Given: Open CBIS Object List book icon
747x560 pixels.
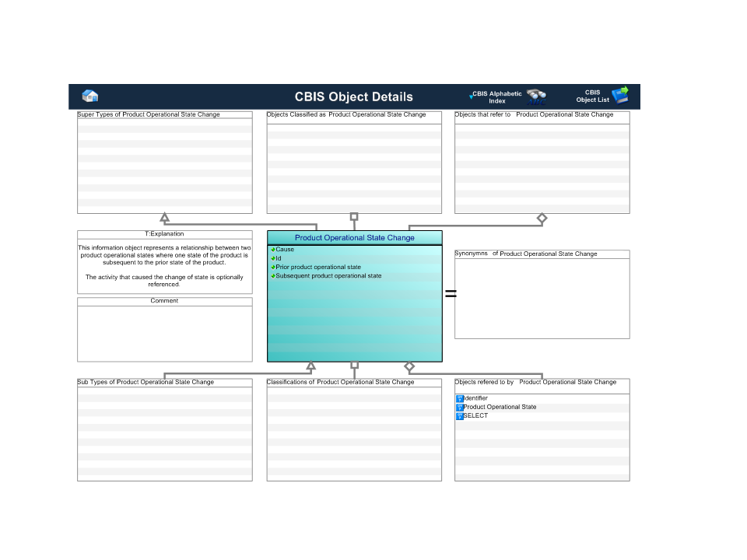Looking at the screenshot, I should click(620, 95).
